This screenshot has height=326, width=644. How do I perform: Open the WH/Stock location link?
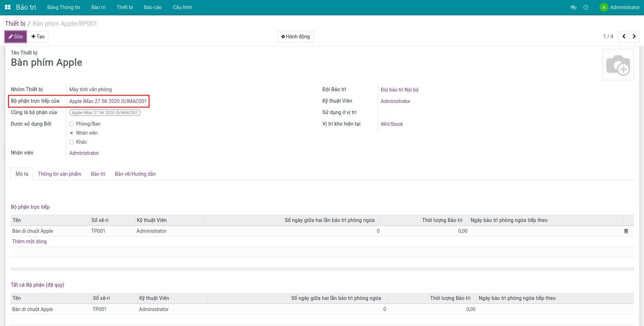click(x=392, y=124)
